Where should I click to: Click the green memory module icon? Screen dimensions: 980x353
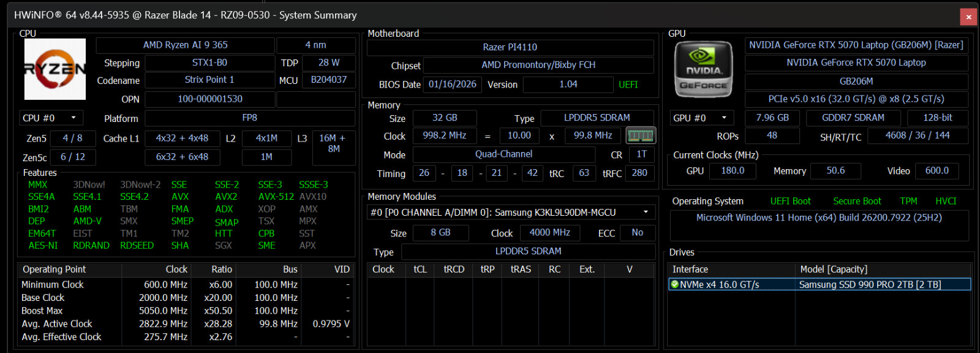[x=641, y=135]
